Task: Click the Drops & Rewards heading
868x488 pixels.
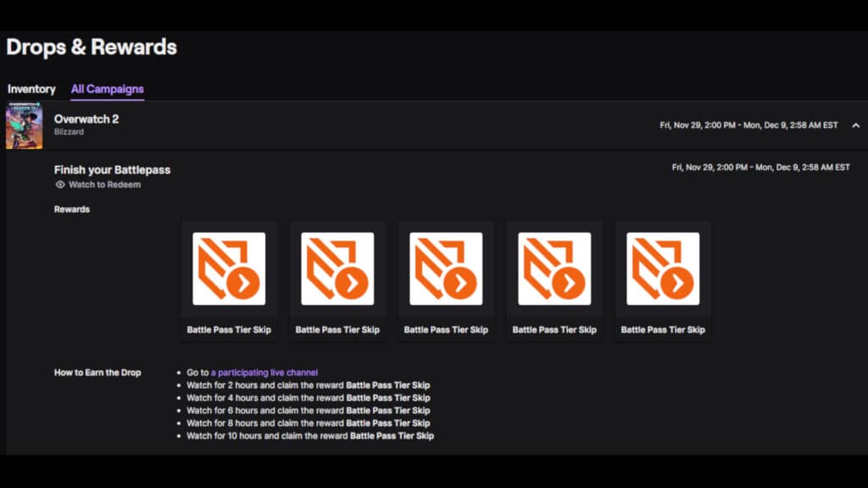Action: coord(91,47)
